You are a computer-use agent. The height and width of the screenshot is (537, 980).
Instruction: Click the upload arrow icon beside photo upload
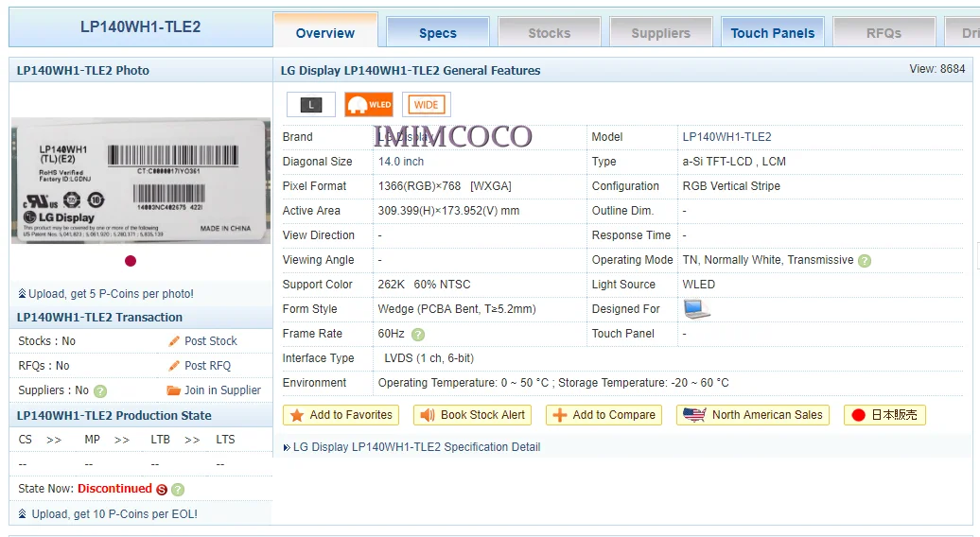click(x=22, y=293)
